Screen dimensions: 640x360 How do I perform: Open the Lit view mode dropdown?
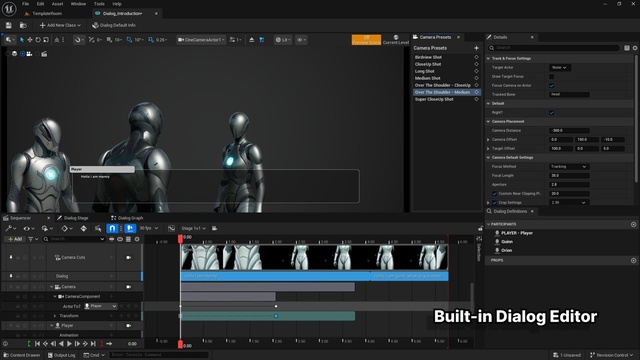point(283,40)
